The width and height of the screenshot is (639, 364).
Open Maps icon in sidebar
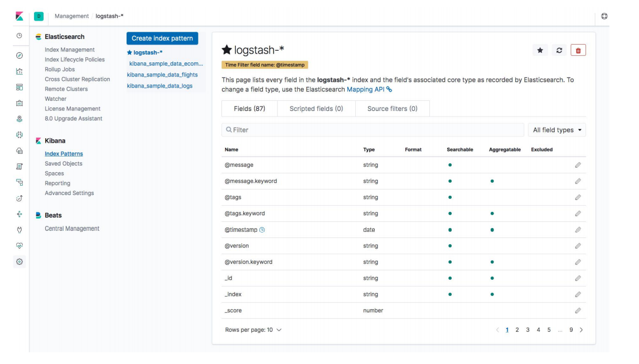tap(19, 119)
